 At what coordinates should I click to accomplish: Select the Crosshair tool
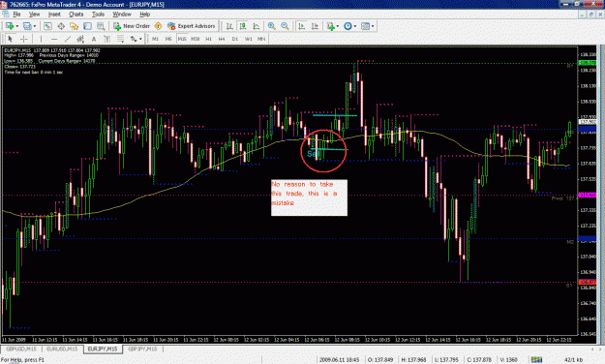(x=24, y=39)
